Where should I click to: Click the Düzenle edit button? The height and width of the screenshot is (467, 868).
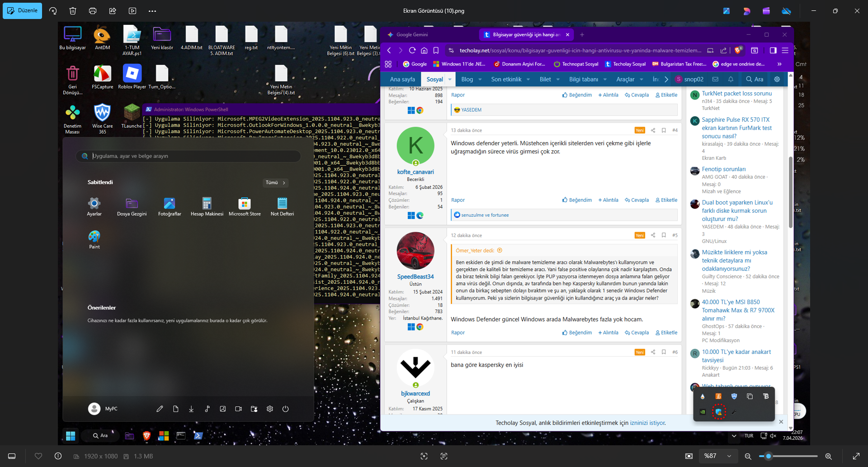(x=22, y=11)
